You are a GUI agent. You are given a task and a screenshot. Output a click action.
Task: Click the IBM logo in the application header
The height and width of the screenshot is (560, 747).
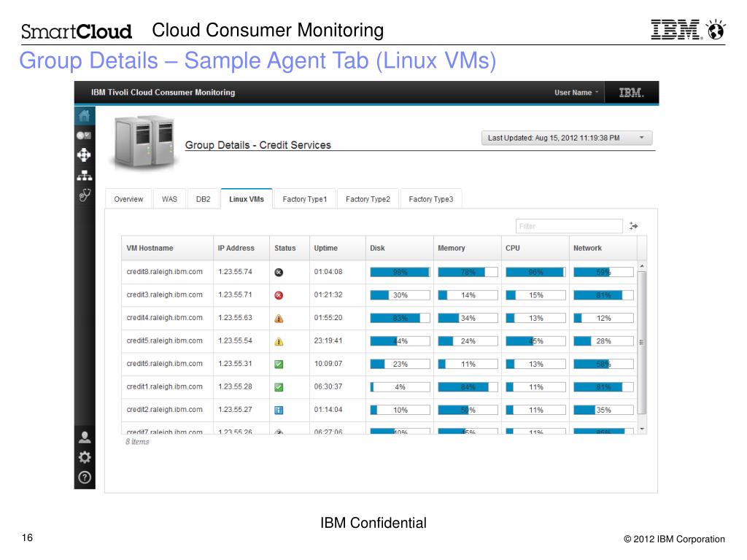tap(631, 93)
